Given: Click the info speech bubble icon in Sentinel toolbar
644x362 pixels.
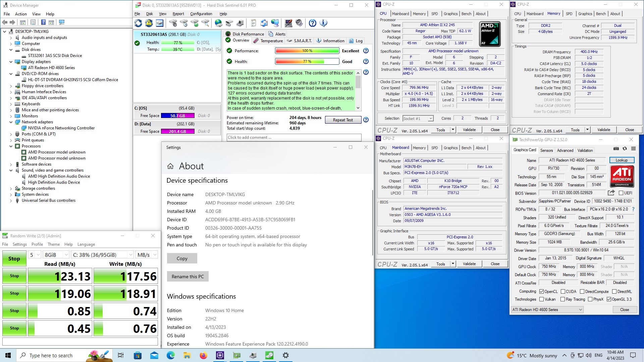Looking at the screenshot, I should (x=323, y=23).
